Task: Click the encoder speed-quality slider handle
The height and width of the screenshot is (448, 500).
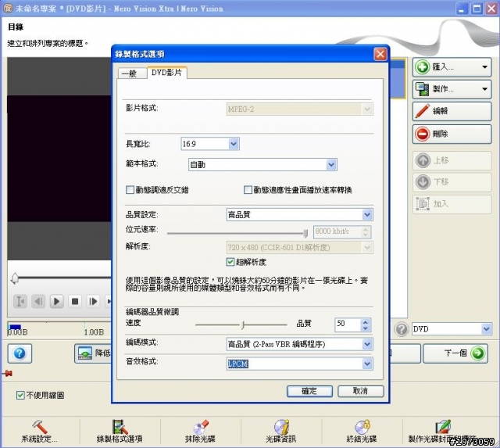Action: [x=243, y=324]
